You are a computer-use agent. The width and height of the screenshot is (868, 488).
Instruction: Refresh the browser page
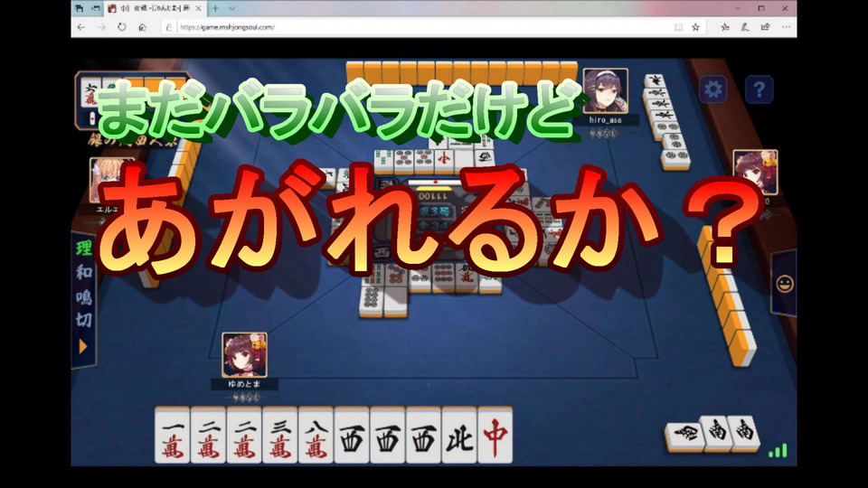pyautogui.click(x=122, y=27)
